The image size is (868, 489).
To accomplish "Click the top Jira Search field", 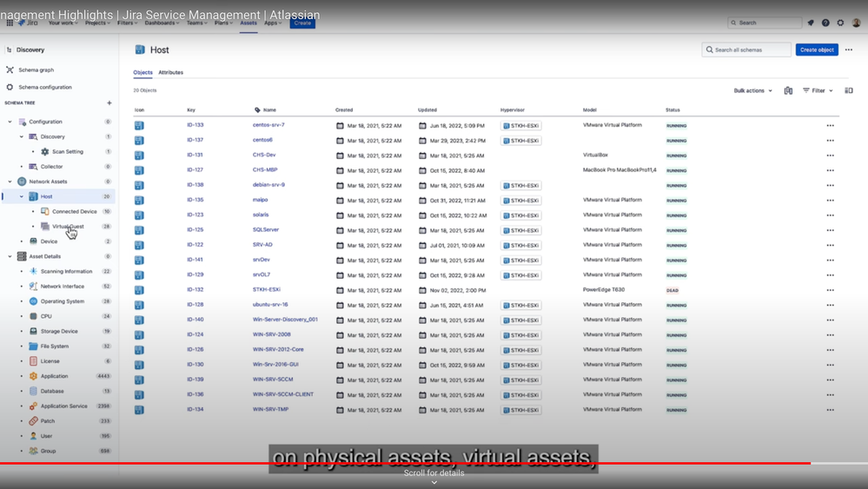I will pos(765,23).
